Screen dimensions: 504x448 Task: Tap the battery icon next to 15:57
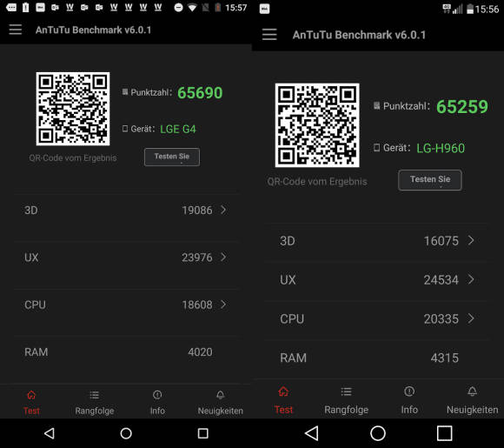point(218,8)
